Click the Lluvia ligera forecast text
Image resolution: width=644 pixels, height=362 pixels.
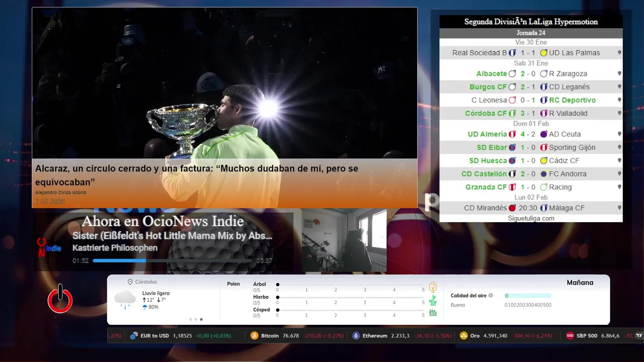coord(156,293)
